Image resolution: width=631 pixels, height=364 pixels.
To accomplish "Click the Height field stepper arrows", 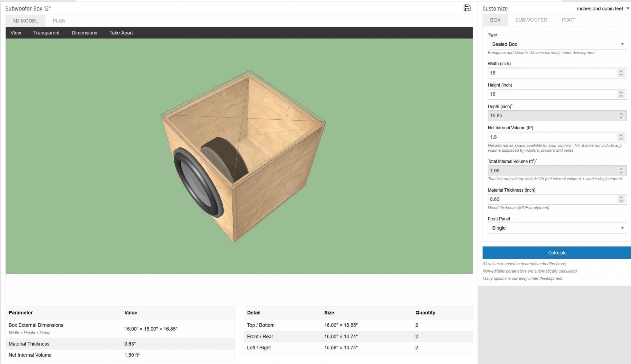I will click(621, 94).
